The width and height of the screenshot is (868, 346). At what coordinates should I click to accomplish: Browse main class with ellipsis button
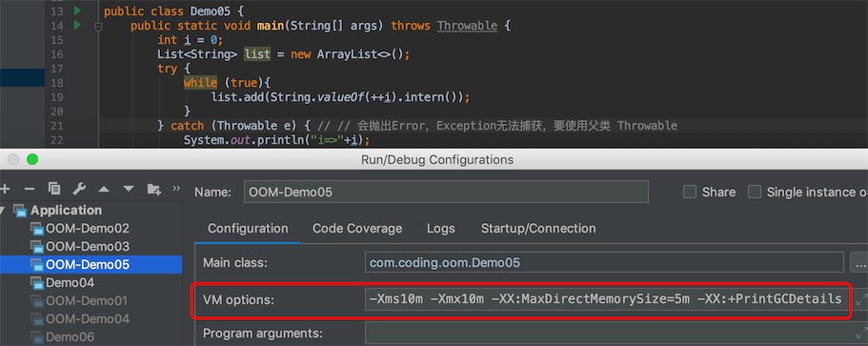(x=859, y=262)
